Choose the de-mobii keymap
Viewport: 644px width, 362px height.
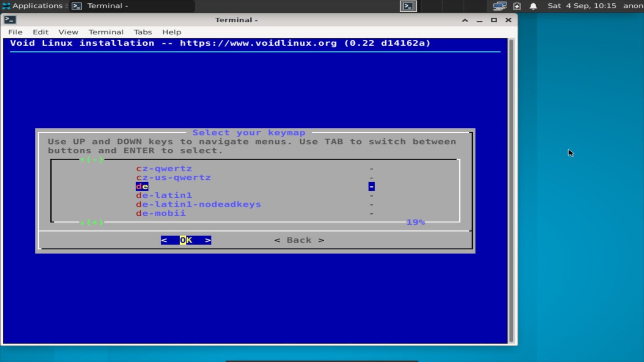click(x=161, y=213)
